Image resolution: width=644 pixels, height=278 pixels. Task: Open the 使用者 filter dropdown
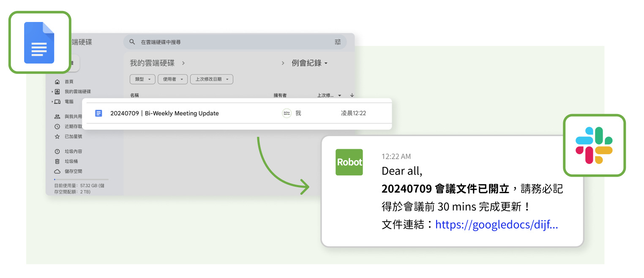(173, 79)
